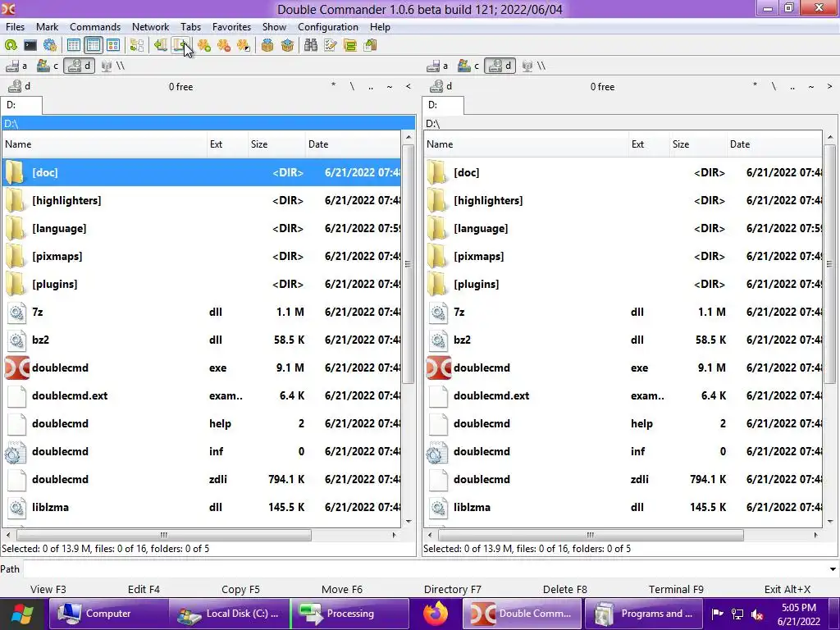Click left panel home '~' button
Image resolution: width=840 pixels, height=630 pixels.
coord(390,86)
